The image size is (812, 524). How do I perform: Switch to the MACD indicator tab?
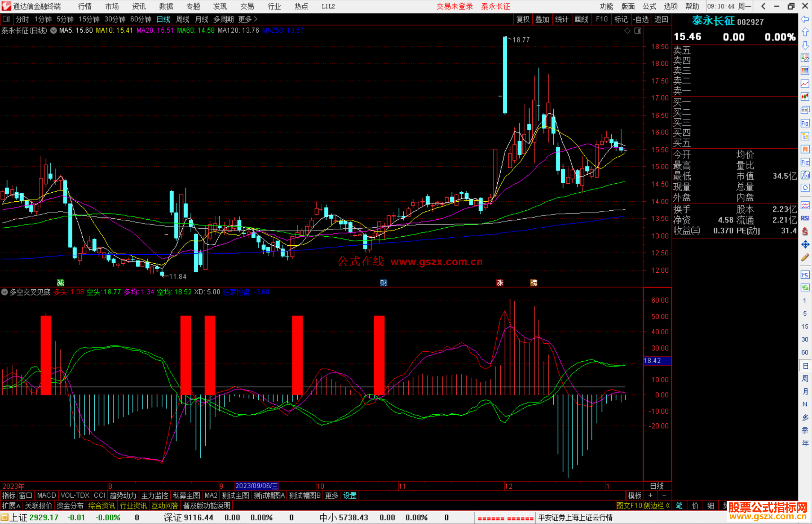click(46, 495)
